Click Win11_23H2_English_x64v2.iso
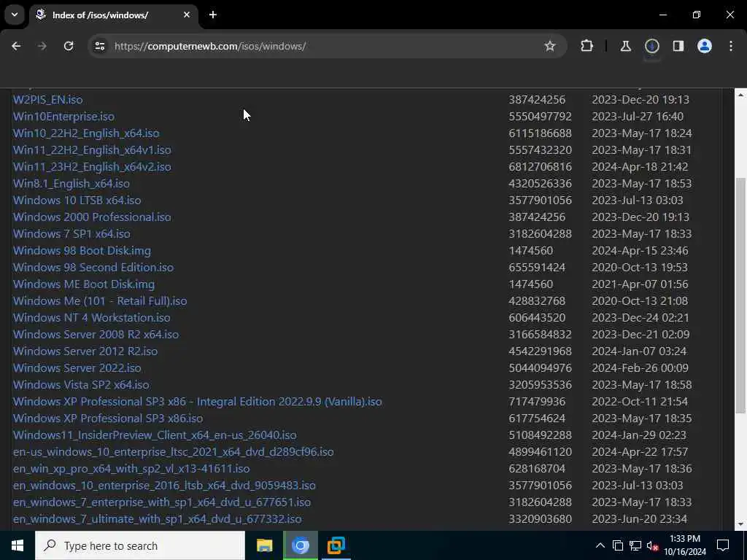Viewport: 747px width, 560px height. click(x=92, y=167)
